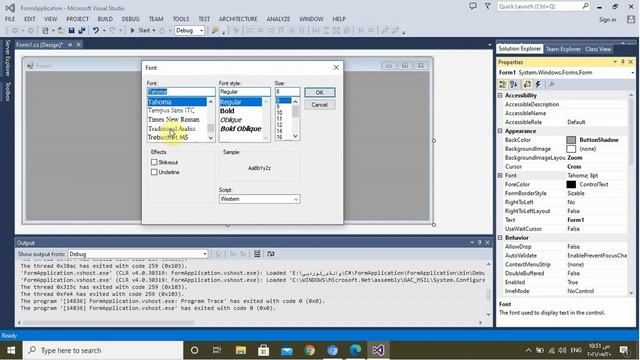640x360 pixels.
Task: Open Task View on the taskbar
Action: coord(217,350)
